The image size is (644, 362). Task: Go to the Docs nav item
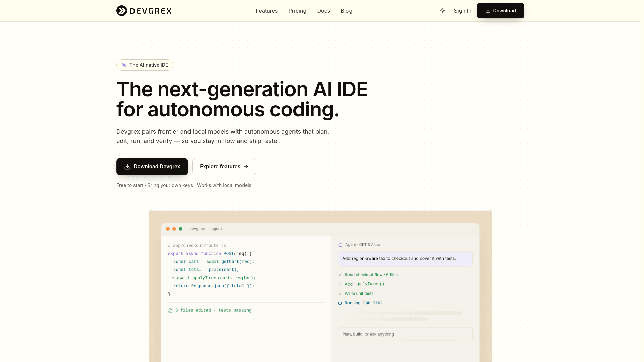click(323, 11)
